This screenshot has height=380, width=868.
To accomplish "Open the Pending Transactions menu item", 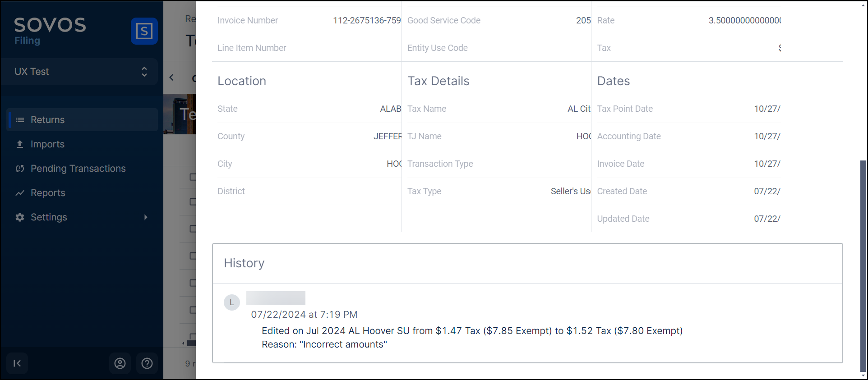I will [x=78, y=169].
